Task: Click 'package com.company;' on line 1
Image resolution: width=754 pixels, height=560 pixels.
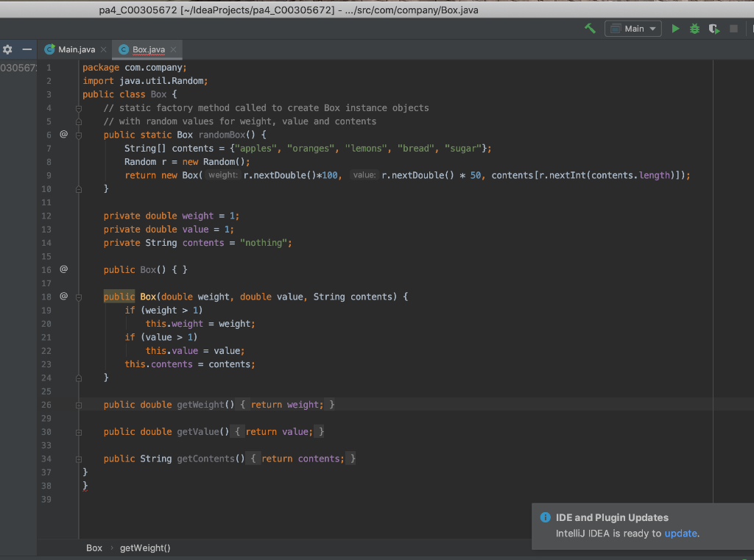Action: pos(135,67)
